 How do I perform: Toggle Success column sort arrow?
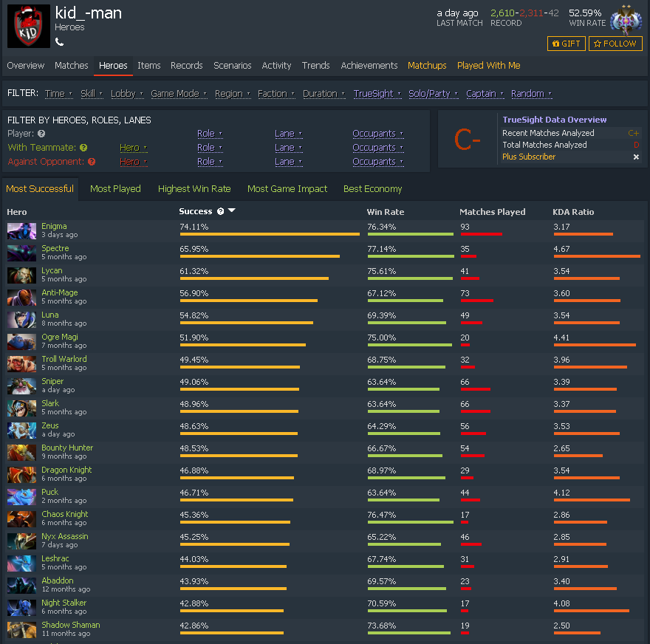(x=232, y=210)
